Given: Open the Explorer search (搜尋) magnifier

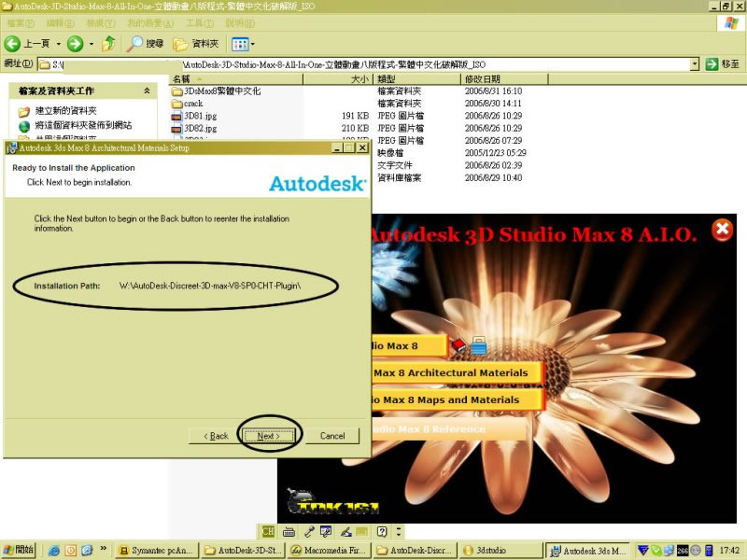Looking at the screenshot, I should pyautogui.click(x=146, y=44).
